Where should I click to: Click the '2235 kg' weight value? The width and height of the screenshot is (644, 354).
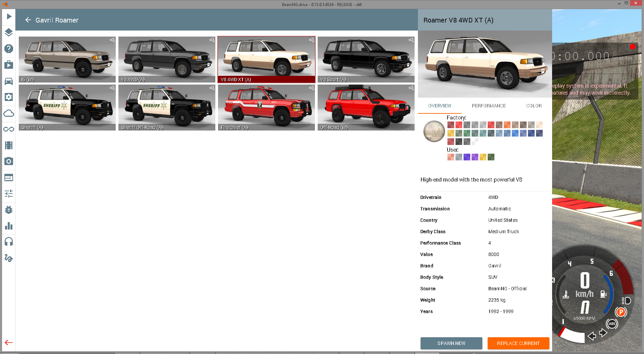click(497, 300)
